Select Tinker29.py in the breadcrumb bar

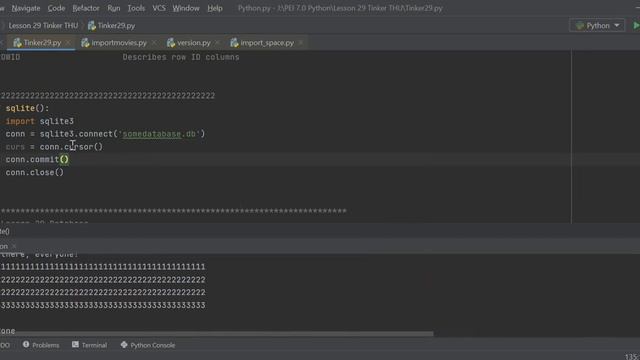(x=116, y=26)
